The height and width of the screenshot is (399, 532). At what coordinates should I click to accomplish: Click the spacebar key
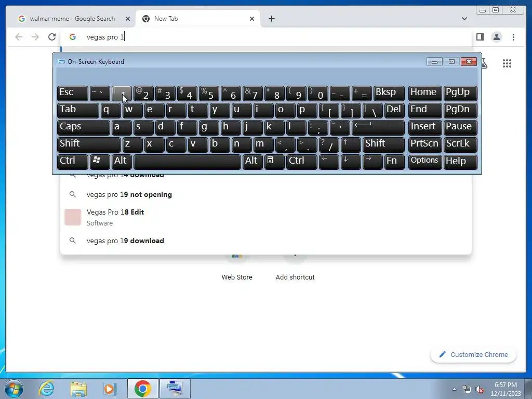click(187, 162)
